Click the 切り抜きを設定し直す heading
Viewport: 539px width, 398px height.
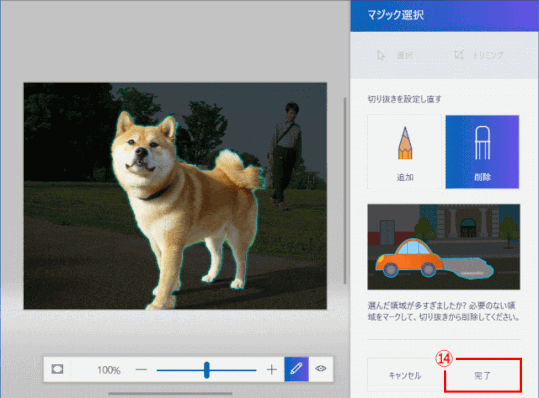click(405, 99)
